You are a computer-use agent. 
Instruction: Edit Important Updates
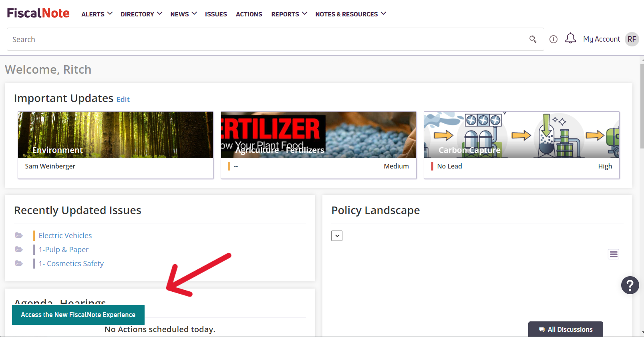[123, 100]
